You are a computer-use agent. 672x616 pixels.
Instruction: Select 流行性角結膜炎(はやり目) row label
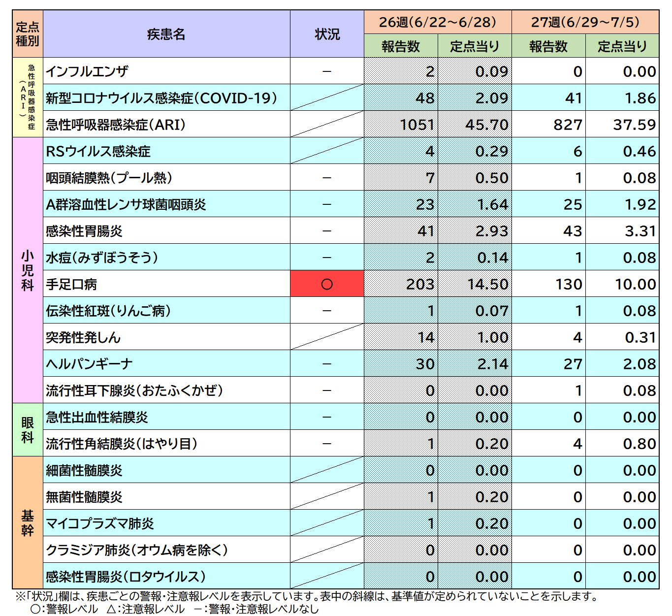[x=122, y=444]
